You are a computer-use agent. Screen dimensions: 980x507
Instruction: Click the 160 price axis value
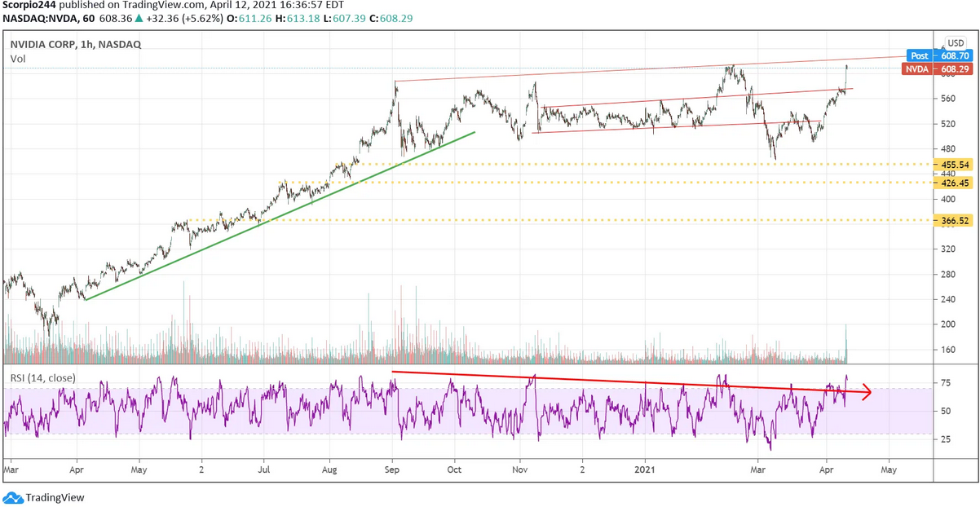coord(948,350)
